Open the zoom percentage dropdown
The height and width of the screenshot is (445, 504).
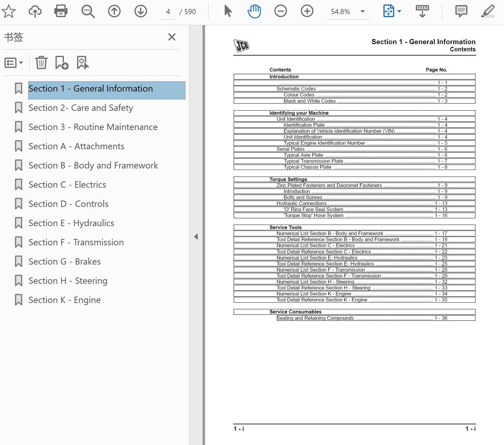point(362,11)
